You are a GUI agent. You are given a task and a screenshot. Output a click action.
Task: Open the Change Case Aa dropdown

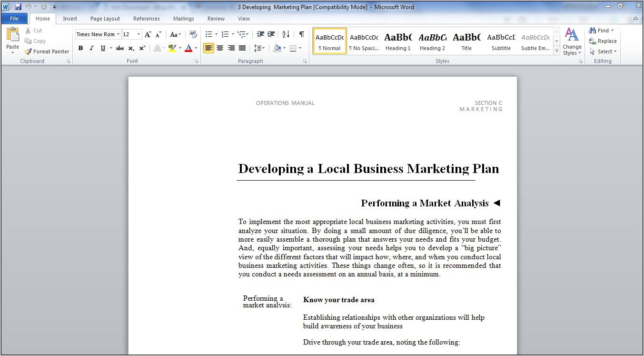coord(175,34)
